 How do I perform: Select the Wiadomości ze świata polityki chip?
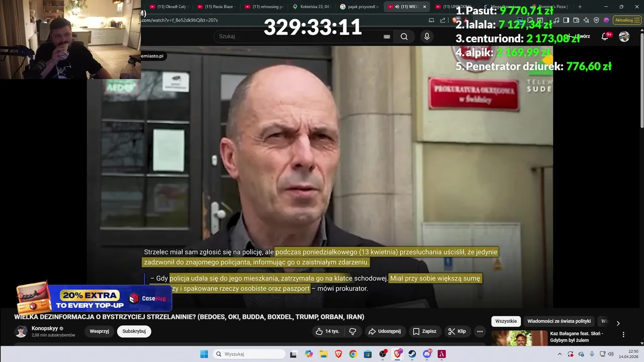pyautogui.click(x=559, y=321)
